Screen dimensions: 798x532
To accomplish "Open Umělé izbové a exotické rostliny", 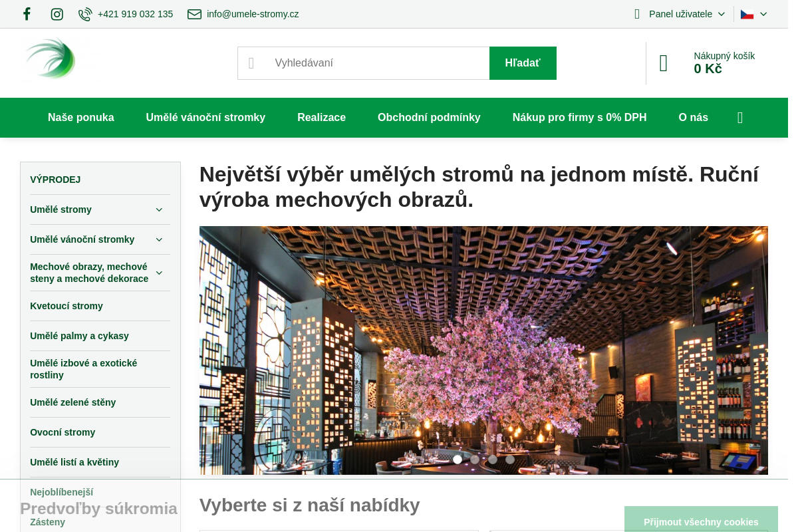I will click(x=83, y=369).
